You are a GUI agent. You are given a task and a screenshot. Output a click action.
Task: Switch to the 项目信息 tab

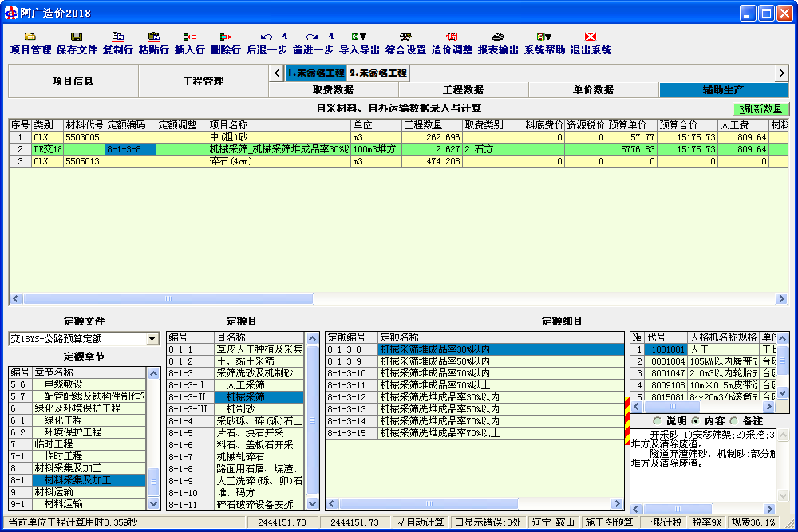coord(73,81)
